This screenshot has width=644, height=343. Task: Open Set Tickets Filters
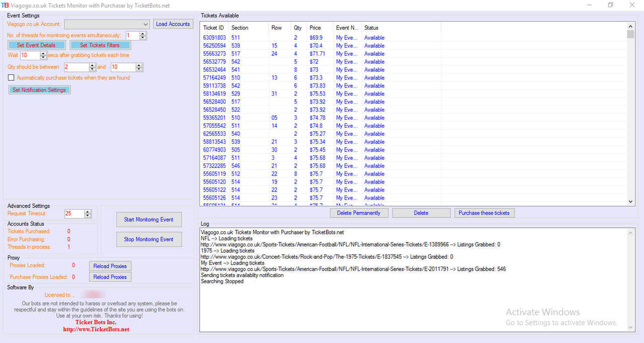(x=100, y=45)
